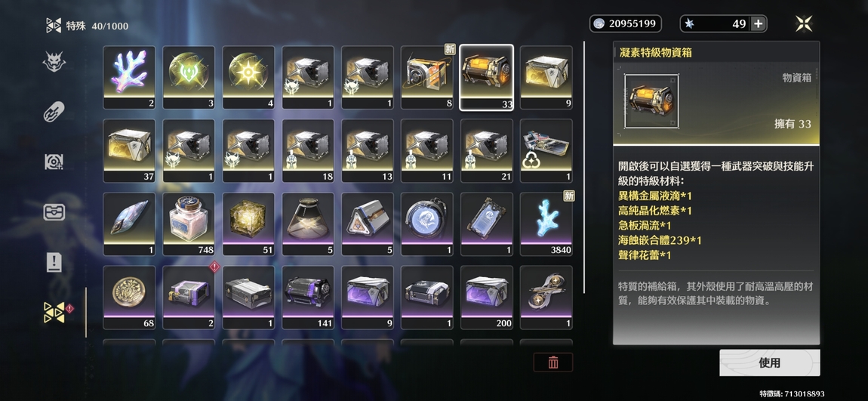Open the chest-shaped materials category tab
Screen dimensions: 868x401
(54, 212)
